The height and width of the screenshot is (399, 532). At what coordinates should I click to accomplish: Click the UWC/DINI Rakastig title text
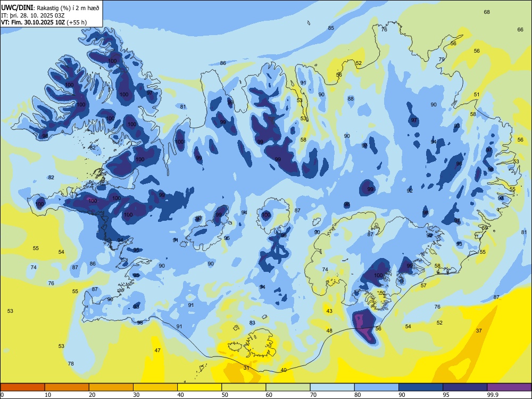(x=50, y=8)
